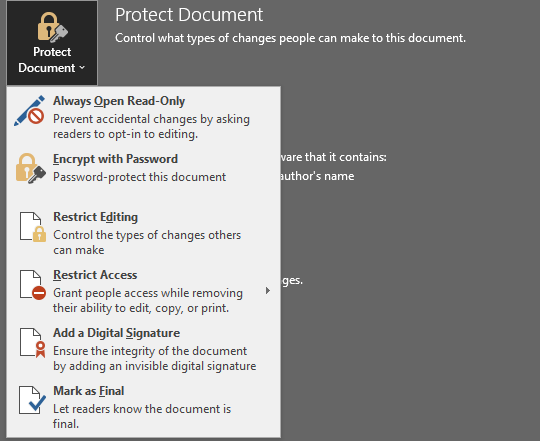Image resolution: width=540 pixels, height=441 pixels.
Task: Click the Protect Document lock and key icon
Action: [x=52, y=27]
